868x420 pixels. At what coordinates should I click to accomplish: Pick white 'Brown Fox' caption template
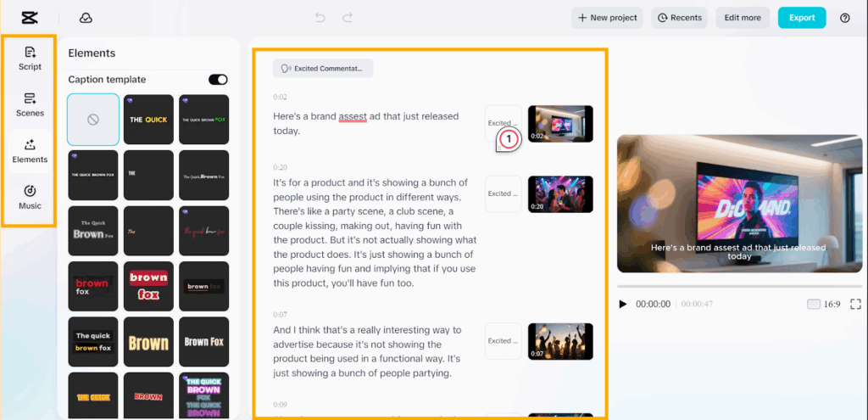tap(203, 341)
